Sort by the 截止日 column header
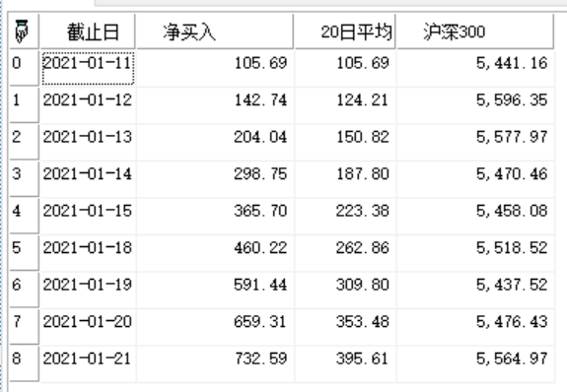This screenshot has height=392, width=567. pos(88,32)
